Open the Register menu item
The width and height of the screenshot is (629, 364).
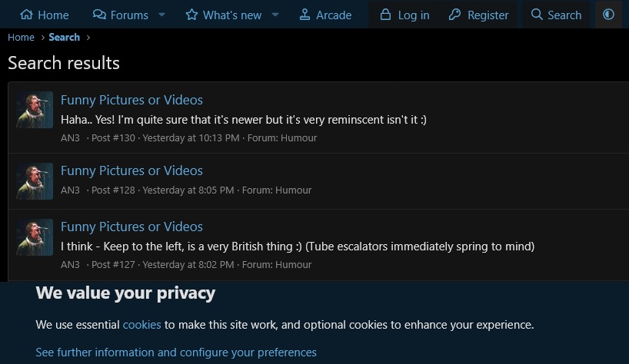coord(488,15)
